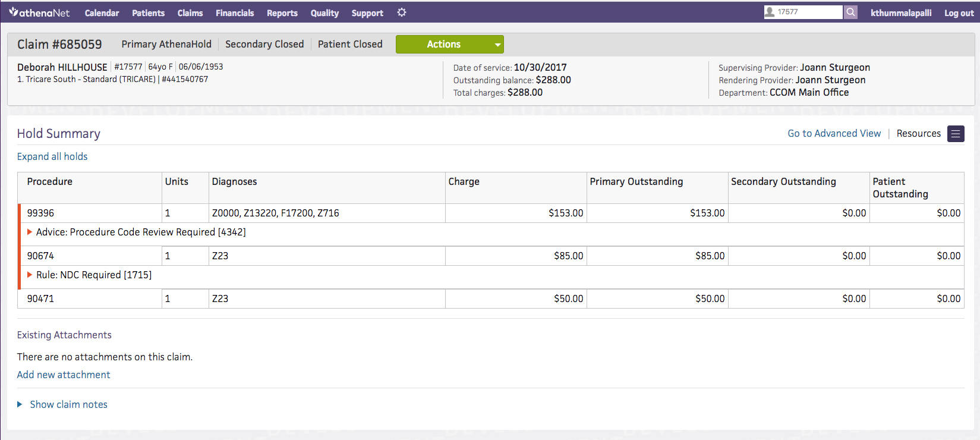Screen dimensions: 980x440
Task: Click the Tricare South insurance line
Action: click(x=112, y=79)
